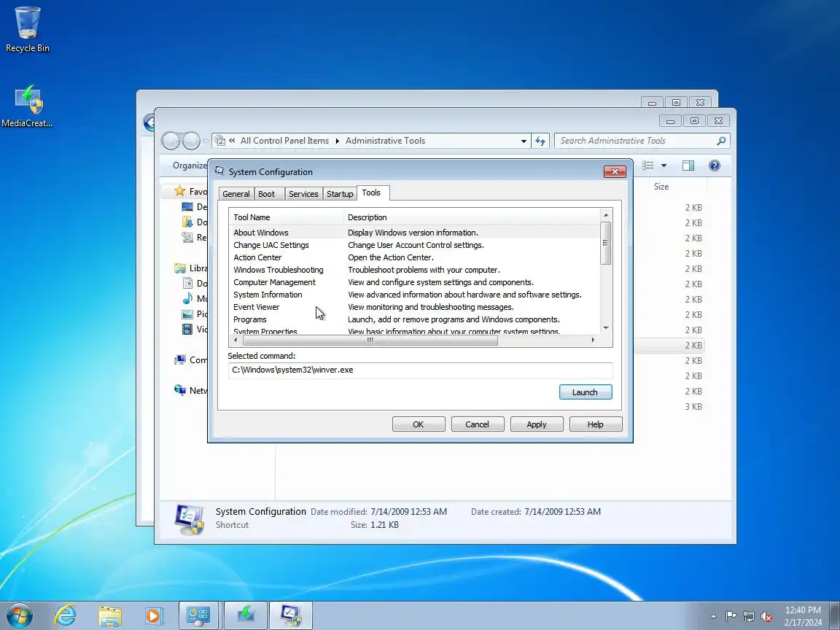Click the Apply button
The width and height of the screenshot is (840, 630).
(536, 424)
